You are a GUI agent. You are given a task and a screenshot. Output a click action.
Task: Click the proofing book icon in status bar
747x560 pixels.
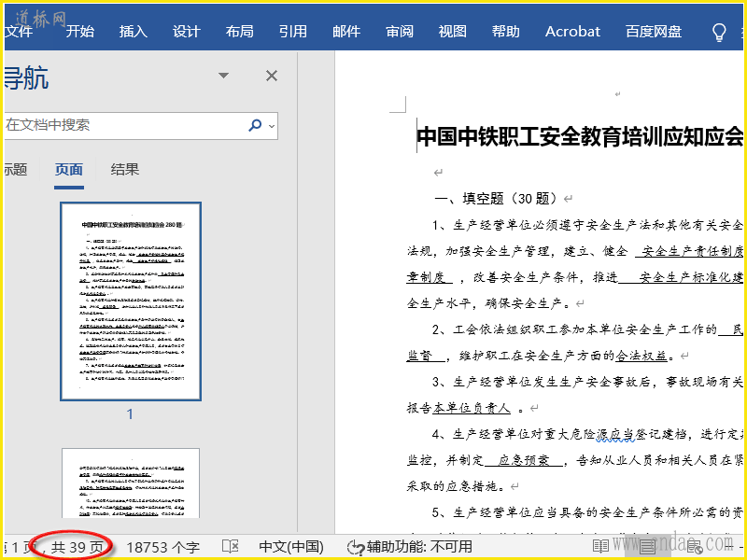(x=230, y=547)
